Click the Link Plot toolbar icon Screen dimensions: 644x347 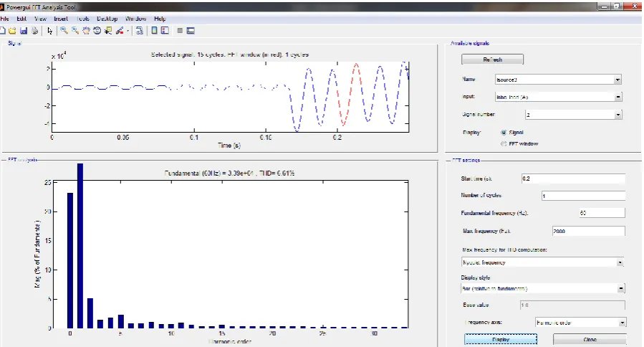140,31
